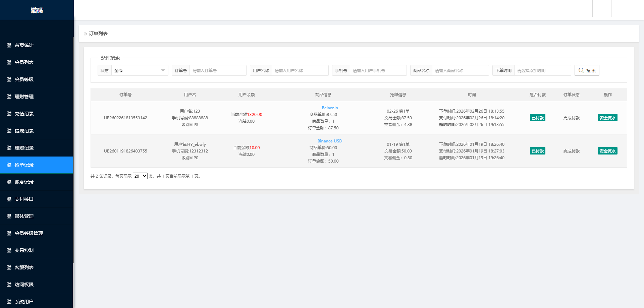
Task: Click the 订单号 input field
Action: point(218,70)
